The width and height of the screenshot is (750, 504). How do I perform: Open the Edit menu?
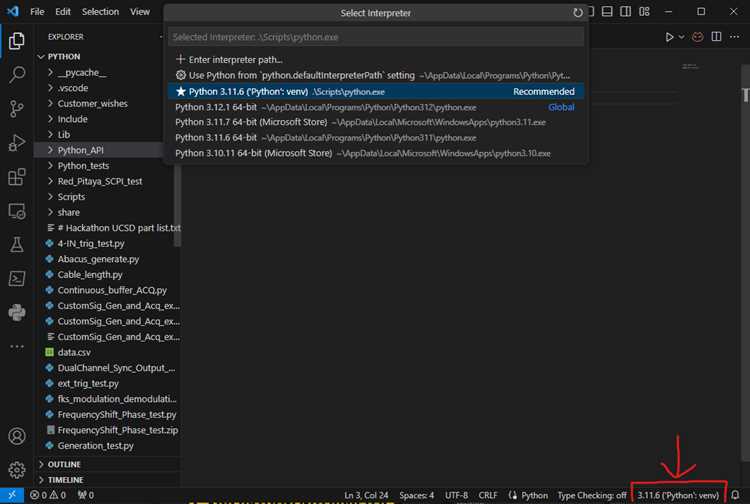[63, 11]
